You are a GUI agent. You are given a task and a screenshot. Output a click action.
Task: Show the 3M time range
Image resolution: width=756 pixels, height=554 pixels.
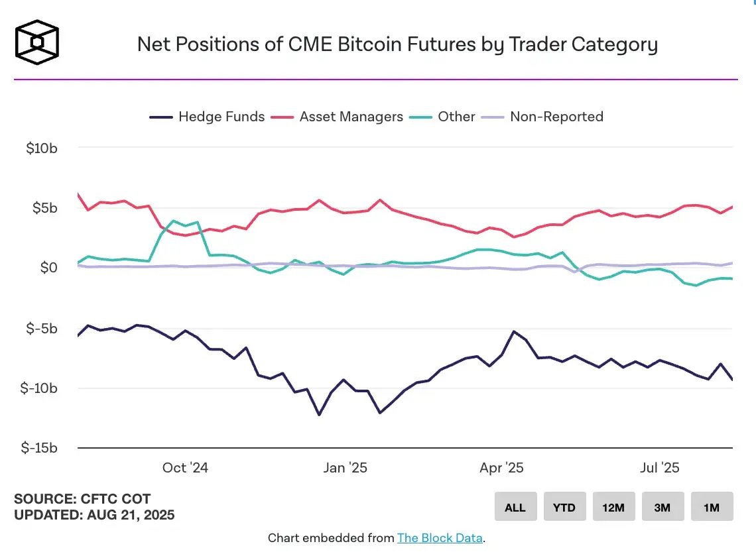point(662,508)
